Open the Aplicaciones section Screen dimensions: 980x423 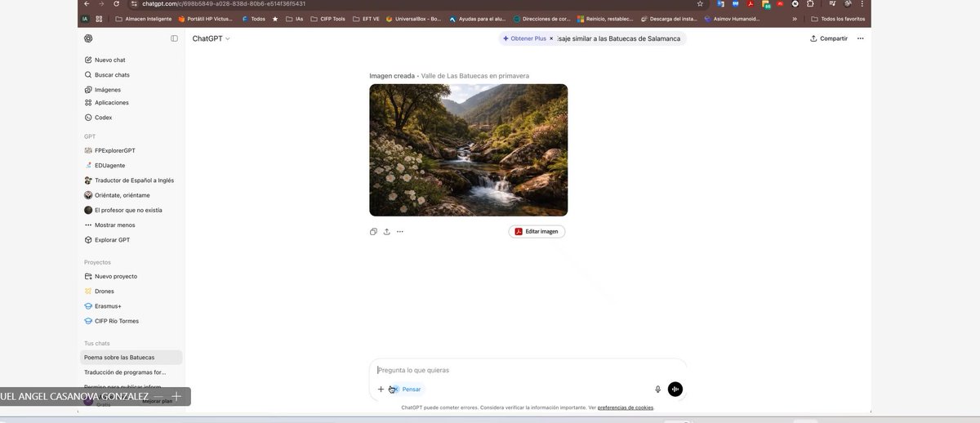tap(111, 103)
